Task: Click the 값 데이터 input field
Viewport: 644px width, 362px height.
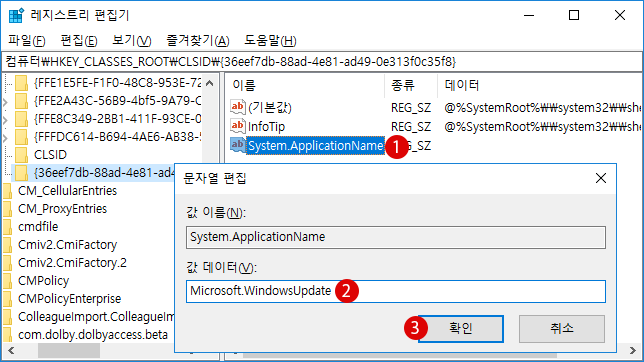Action: pos(396,291)
